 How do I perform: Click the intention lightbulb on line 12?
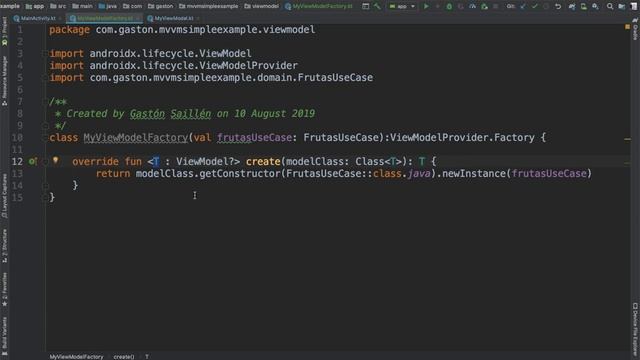tap(56, 161)
